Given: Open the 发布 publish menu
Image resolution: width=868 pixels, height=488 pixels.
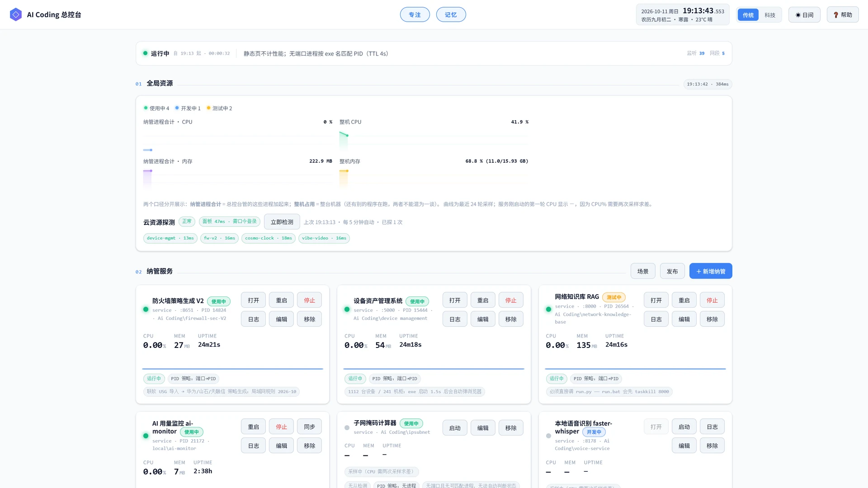Looking at the screenshot, I should tap(672, 271).
